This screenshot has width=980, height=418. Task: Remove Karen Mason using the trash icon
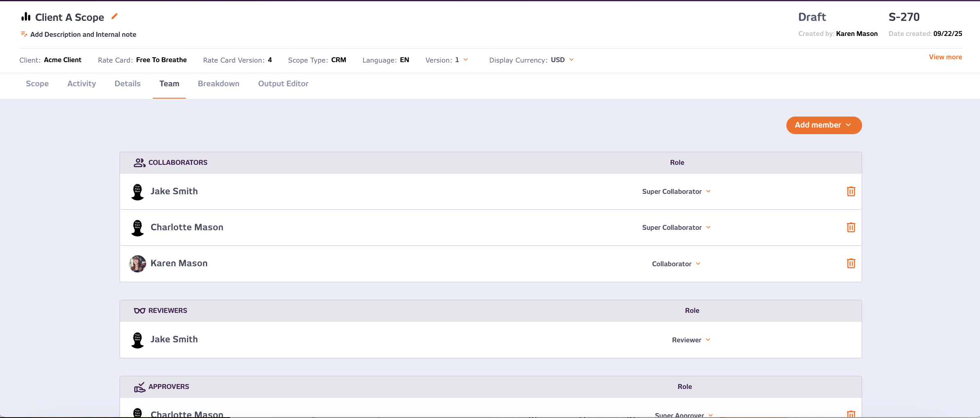click(851, 263)
